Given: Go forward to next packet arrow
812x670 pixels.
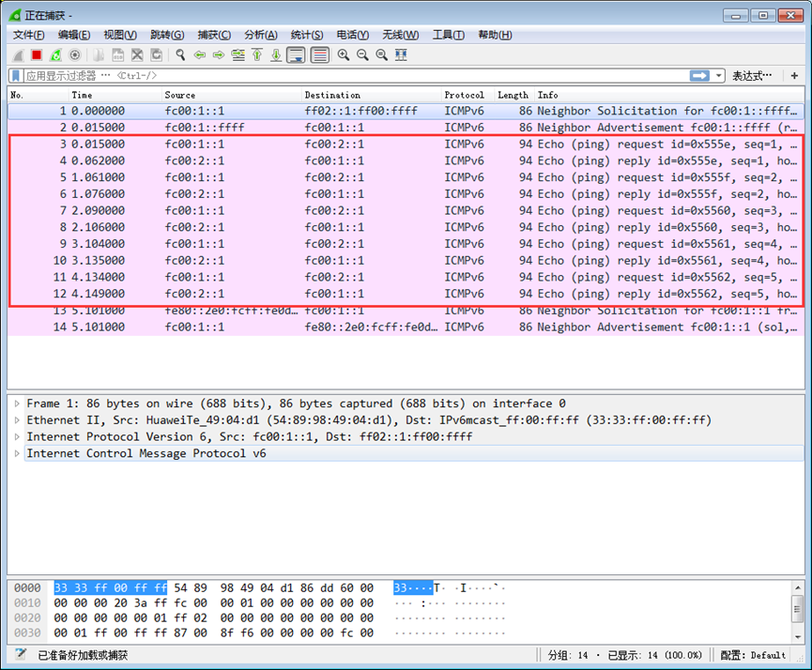Looking at the screenshot, I should (219, 54).
